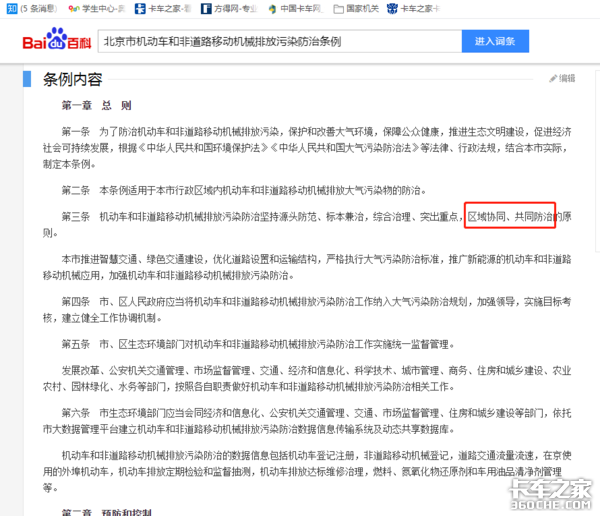Click paragraph starting 机动车和非道路移动机械排放污染防治的数据信息

coord(307,472)
